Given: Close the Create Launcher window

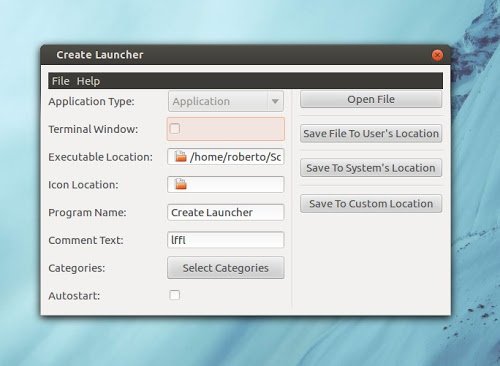Looking at the screenshot, I should tap(437, 55).
